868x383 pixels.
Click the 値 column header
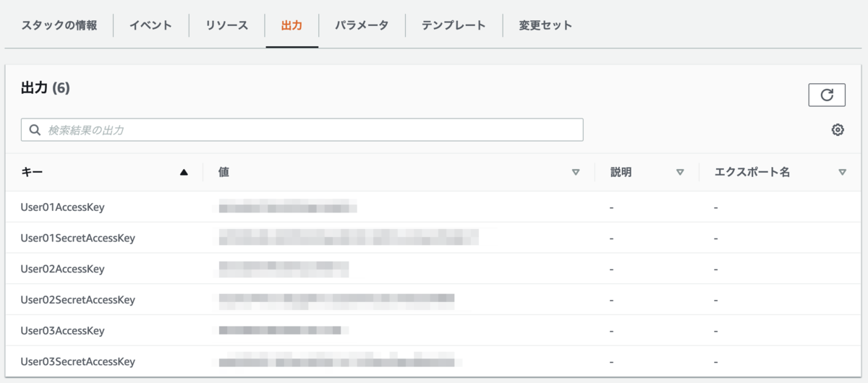point(224,172)
